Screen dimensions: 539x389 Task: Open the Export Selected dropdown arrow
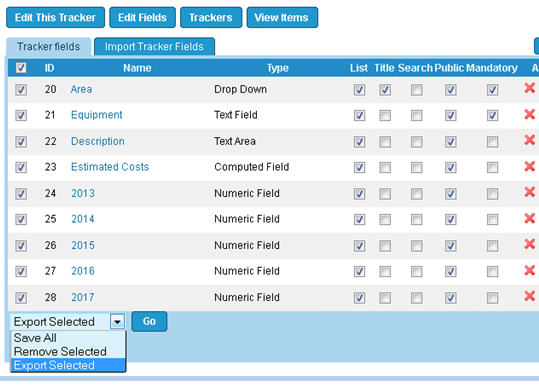(x=117, y=322)
